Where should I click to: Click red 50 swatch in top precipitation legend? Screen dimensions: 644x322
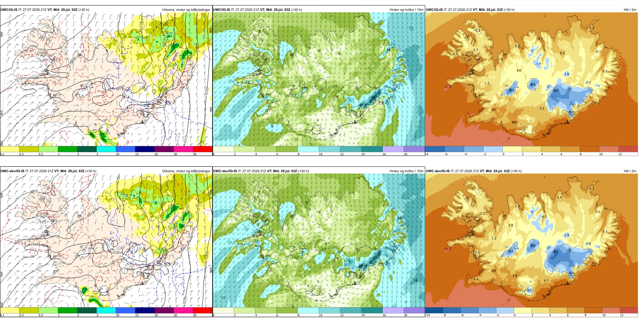202,149
